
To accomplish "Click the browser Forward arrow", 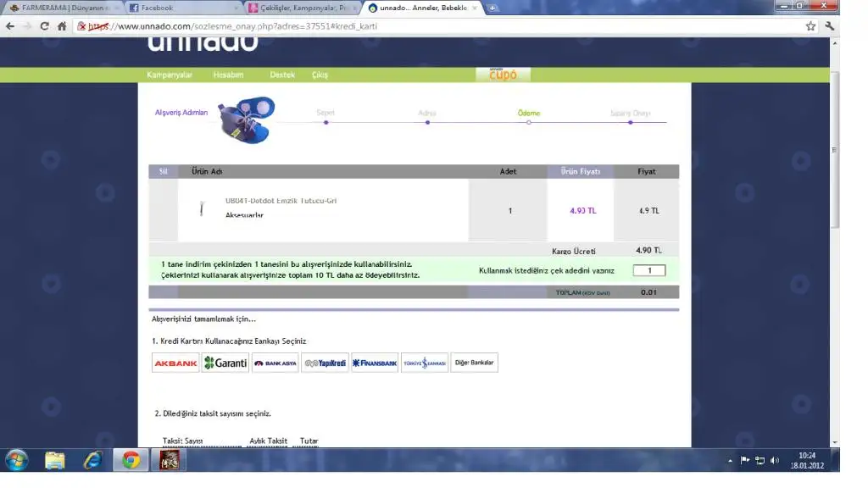I will pyautogui.click(x=27, y=26).
